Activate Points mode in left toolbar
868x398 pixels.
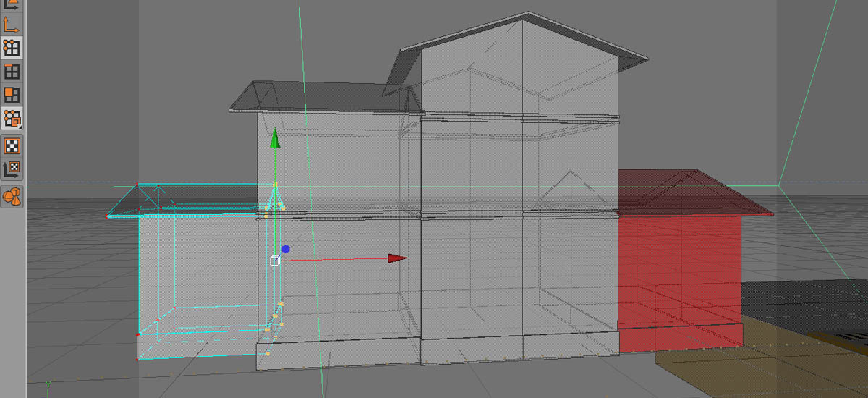(12, 48)
